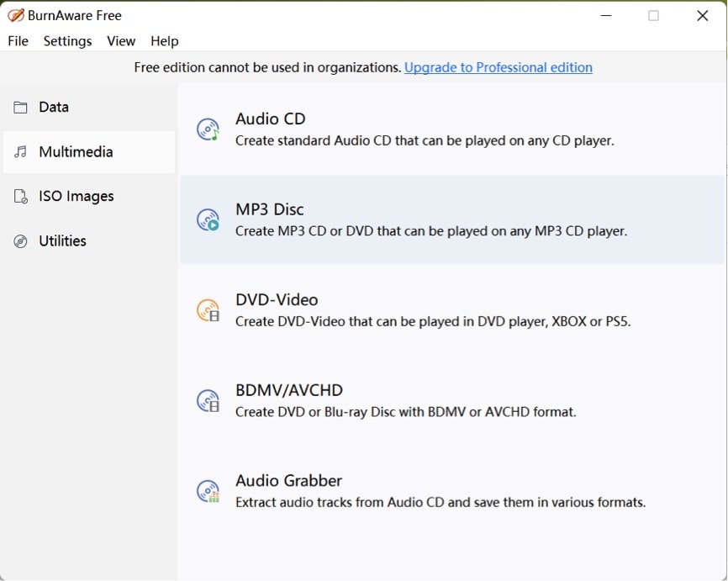The image size is (728, 581).
Task: Click the Multimedia music note icon
Action: (x=20, y=152)
